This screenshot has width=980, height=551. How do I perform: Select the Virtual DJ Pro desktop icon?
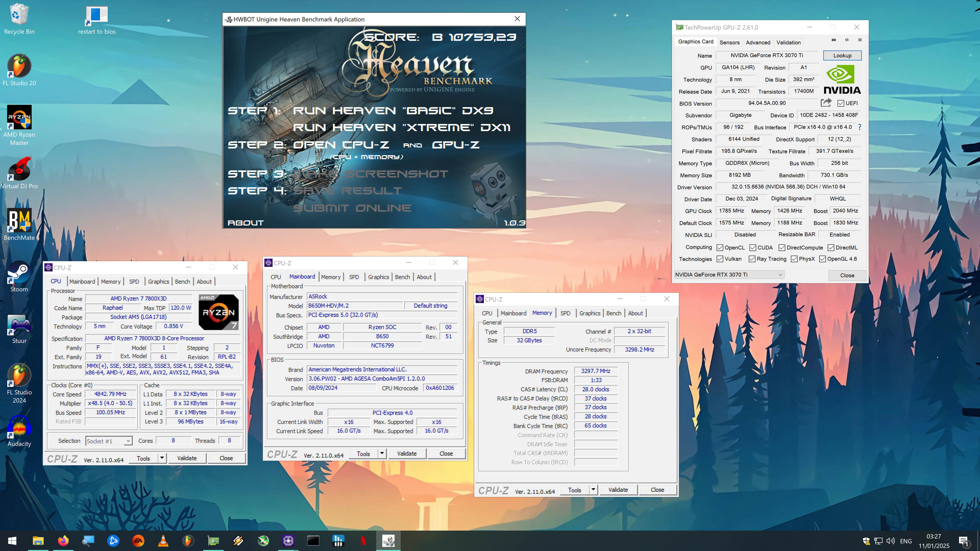coord(19,173)
